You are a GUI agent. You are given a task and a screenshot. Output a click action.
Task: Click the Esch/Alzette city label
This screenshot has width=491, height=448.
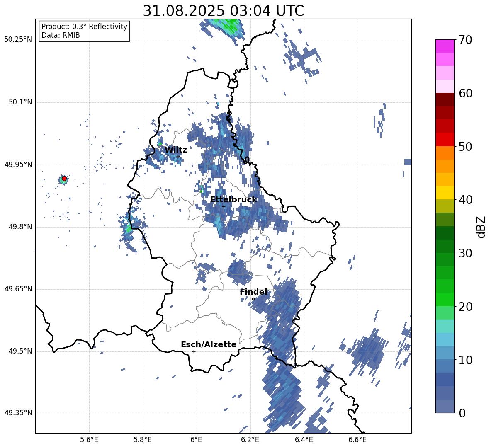pos(209,344)
